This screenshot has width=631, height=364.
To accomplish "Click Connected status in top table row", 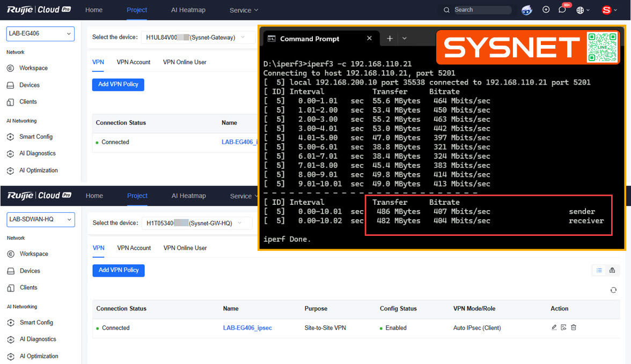I will click(x=112, y=142).
